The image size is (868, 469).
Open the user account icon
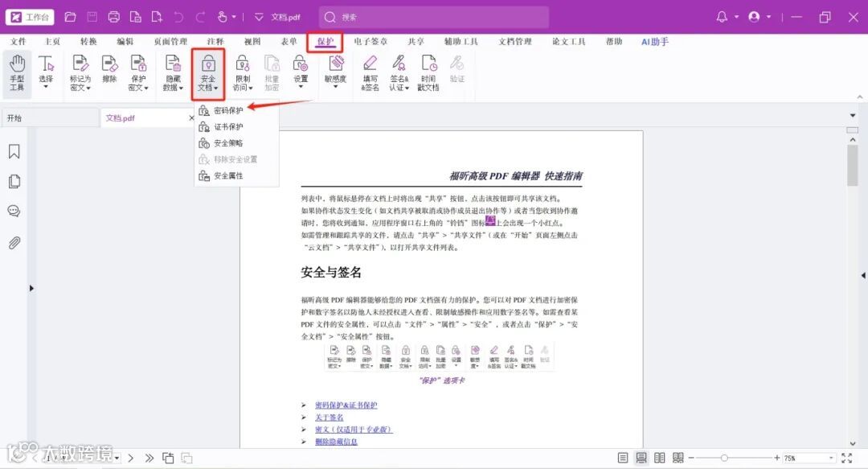(x=754, y=17)
